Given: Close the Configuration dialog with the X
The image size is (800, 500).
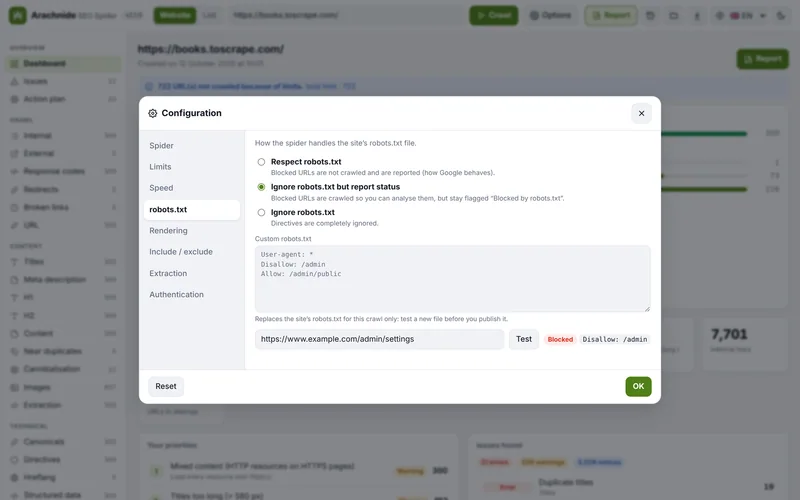Looking at the screenshot, I should pos(641,113).
